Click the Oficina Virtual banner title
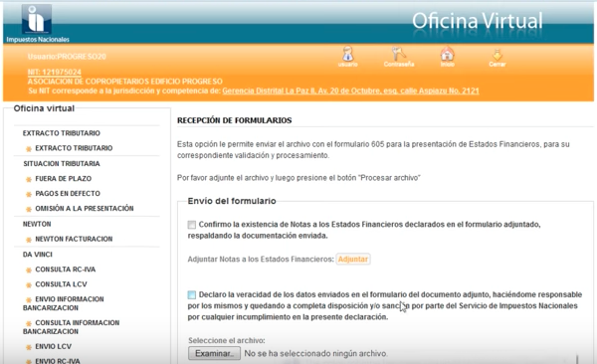This screenshot has height=364, width=597. pyautogui.click(x=477, y=21)
